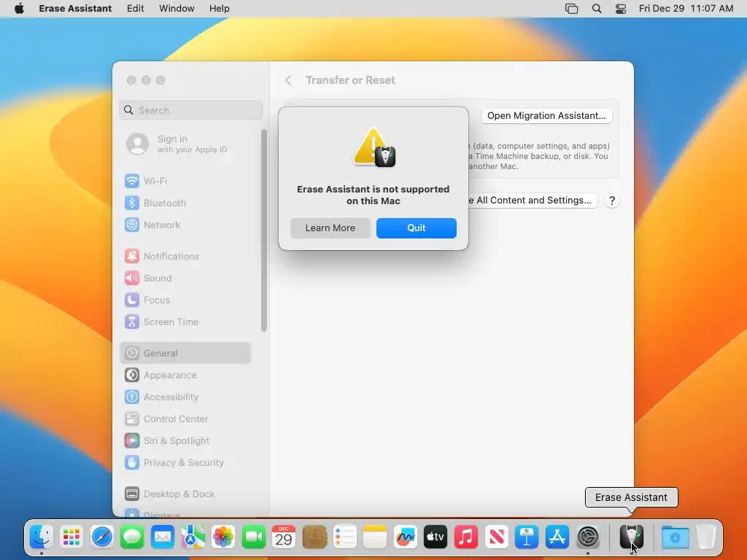The image size is (747, 560).
Task: Open Launchpad from the Dock
Action: click(71, 537)
